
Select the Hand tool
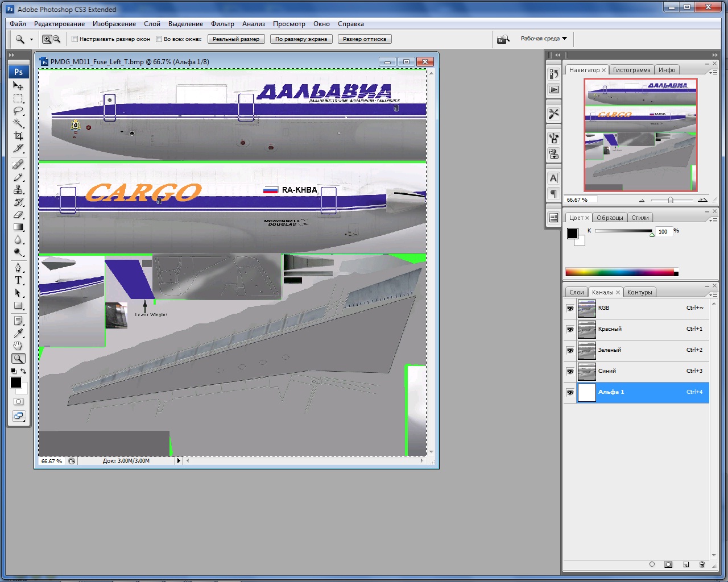click(18, 346)
